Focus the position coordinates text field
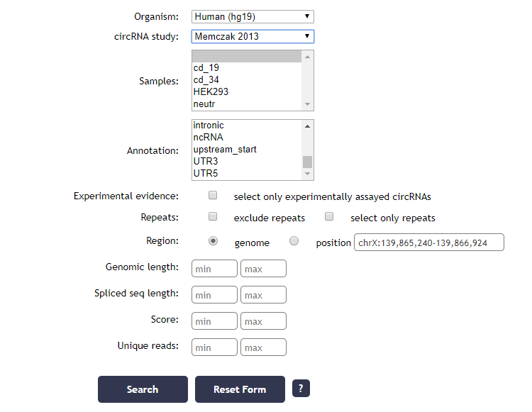The width and height of the screenshot is (532, 412). pos(428,243)
